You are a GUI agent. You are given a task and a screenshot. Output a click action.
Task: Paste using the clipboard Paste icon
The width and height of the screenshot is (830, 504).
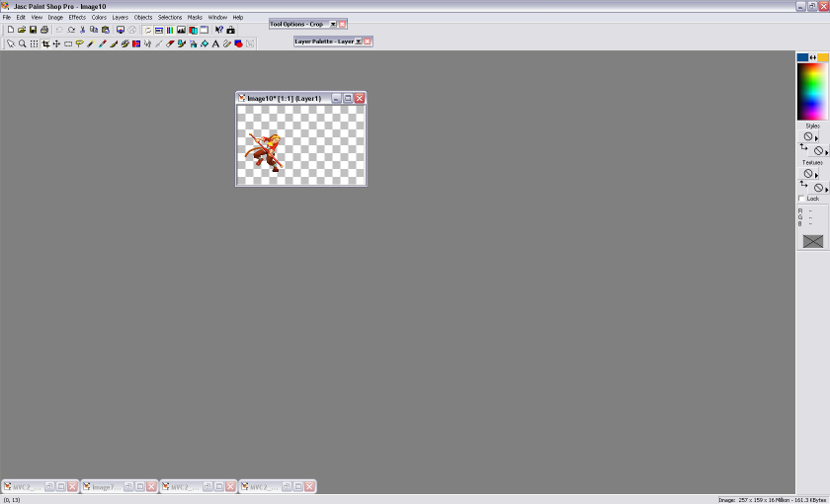106,30
